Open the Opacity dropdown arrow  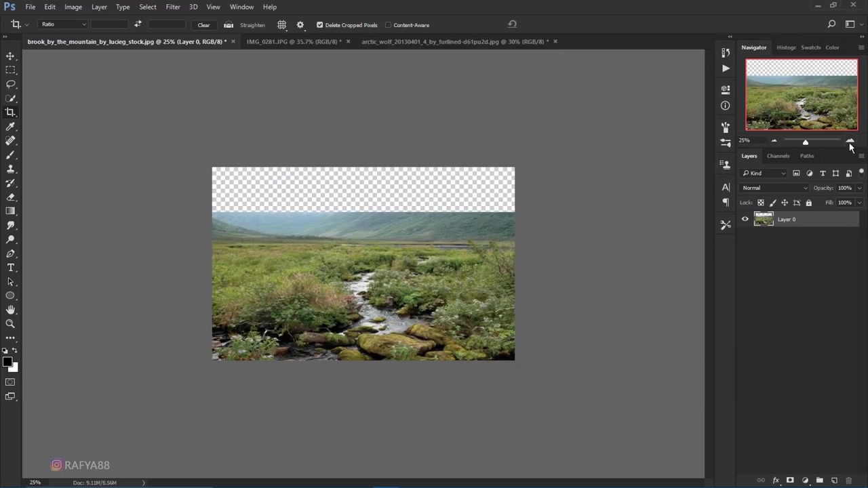coord(859,188)
